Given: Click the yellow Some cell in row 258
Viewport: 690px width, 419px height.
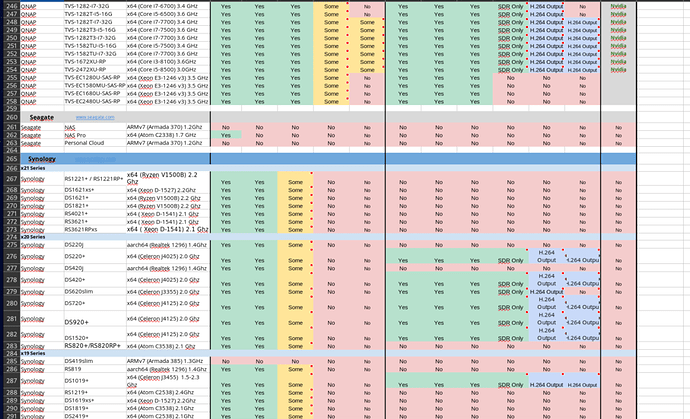Looking at the screenshot, I should point(331,101).
